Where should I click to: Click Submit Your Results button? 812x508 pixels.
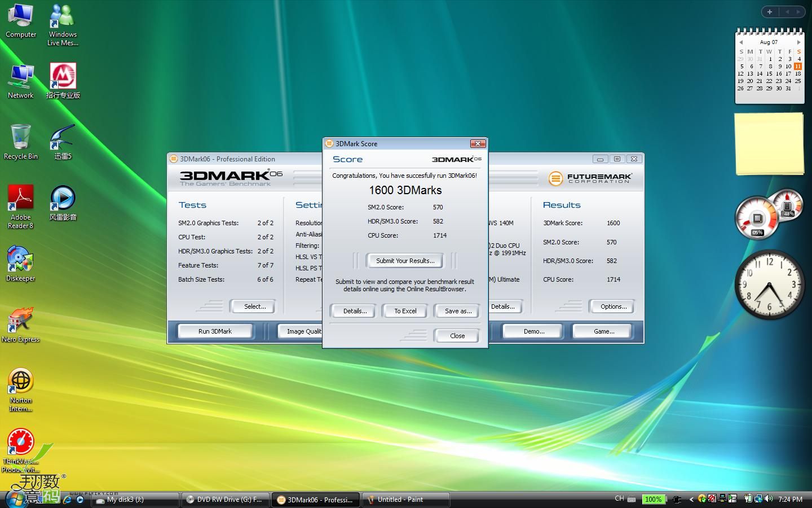click(405, 261)
